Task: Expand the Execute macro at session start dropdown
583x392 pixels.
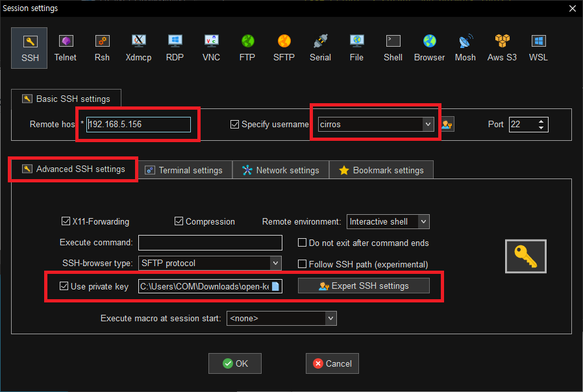Action: click(330, 319)
